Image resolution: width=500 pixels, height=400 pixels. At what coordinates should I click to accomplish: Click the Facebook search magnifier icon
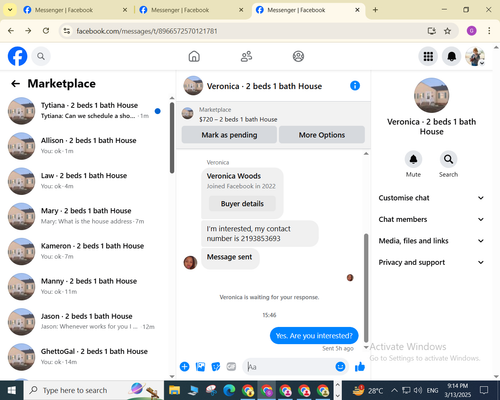41,56
